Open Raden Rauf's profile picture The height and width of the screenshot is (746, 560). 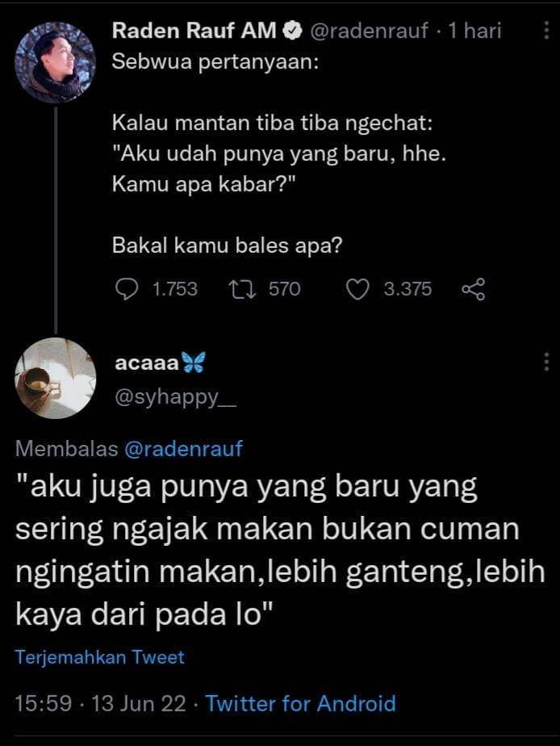tap(55, 62)
